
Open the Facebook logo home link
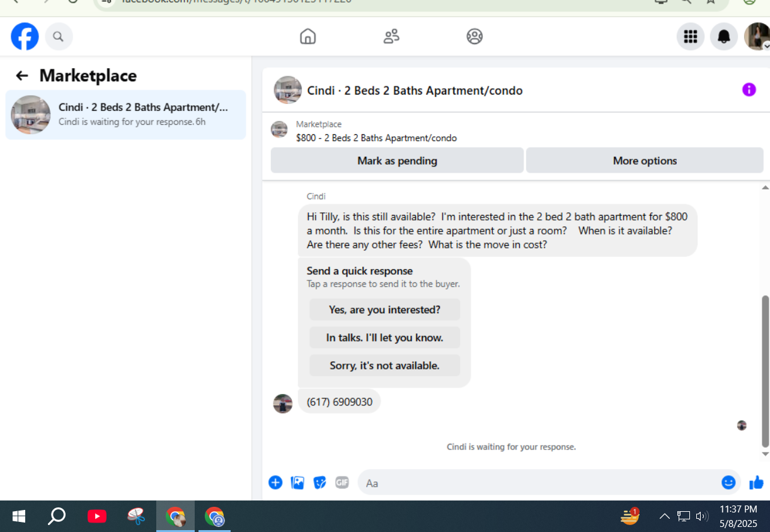tap(25, 37)
